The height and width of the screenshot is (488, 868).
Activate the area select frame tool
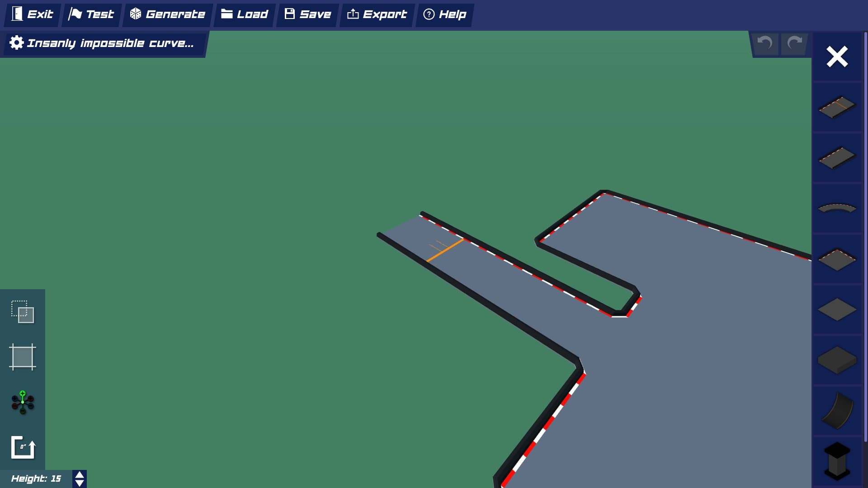click(x=23, y=357)
